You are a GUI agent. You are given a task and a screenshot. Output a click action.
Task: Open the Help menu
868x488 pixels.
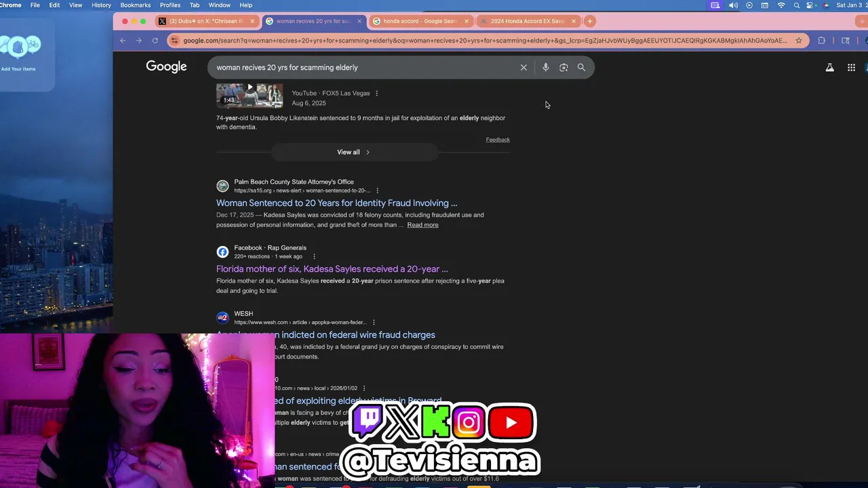246,5
